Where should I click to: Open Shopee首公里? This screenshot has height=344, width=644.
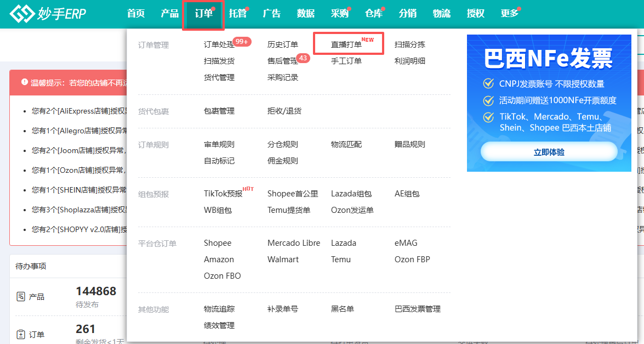click(x=293, y=194)
